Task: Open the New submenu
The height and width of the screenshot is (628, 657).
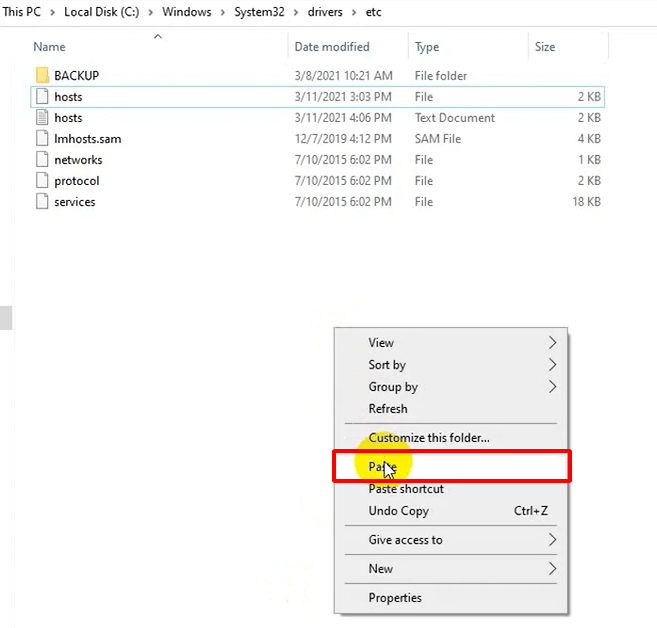Action: pyautogui.click(x=451, y=569)
